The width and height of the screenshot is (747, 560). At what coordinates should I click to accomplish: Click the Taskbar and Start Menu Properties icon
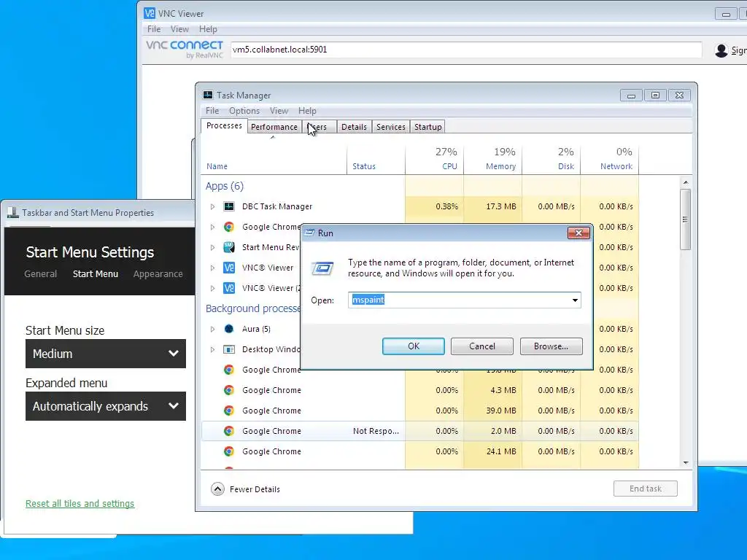pos(13,212)
